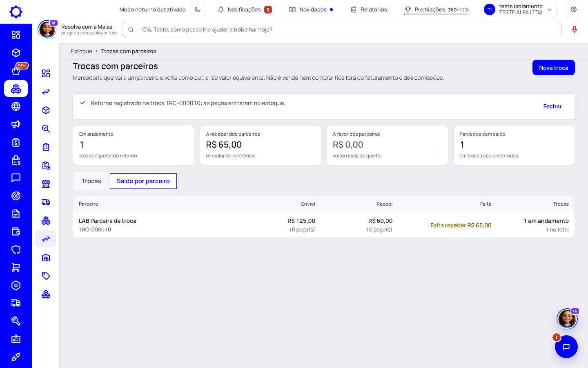Open Notificações bell
This screenshot has width=588, height=368.
pyautogui.click(x=245, y=9)
